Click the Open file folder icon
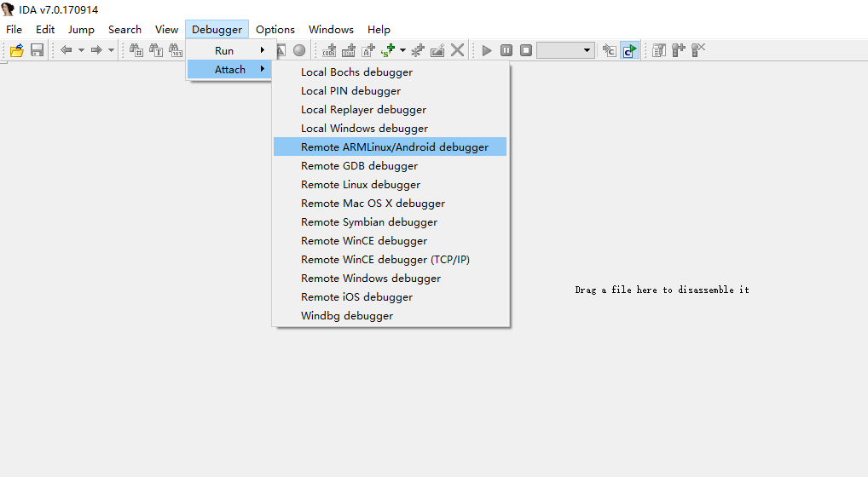The height and width of the screenshot is (477, 868). (x=16, y=50)
